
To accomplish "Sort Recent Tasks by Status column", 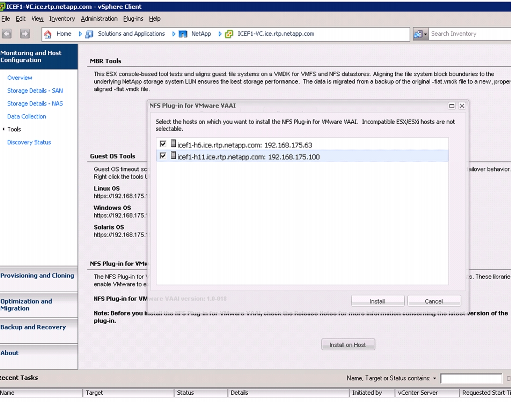I will tap(201, 393).
